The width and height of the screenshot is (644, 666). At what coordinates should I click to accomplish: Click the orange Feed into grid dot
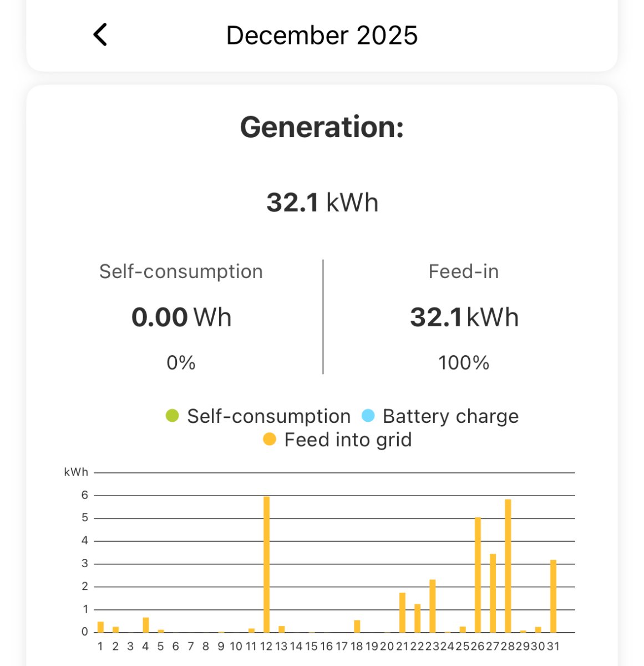pos(270,440)
